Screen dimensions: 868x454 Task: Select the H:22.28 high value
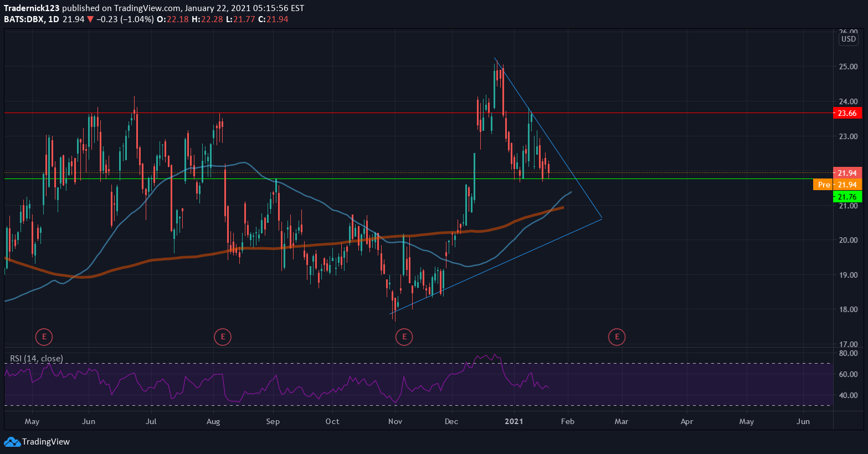207,19
